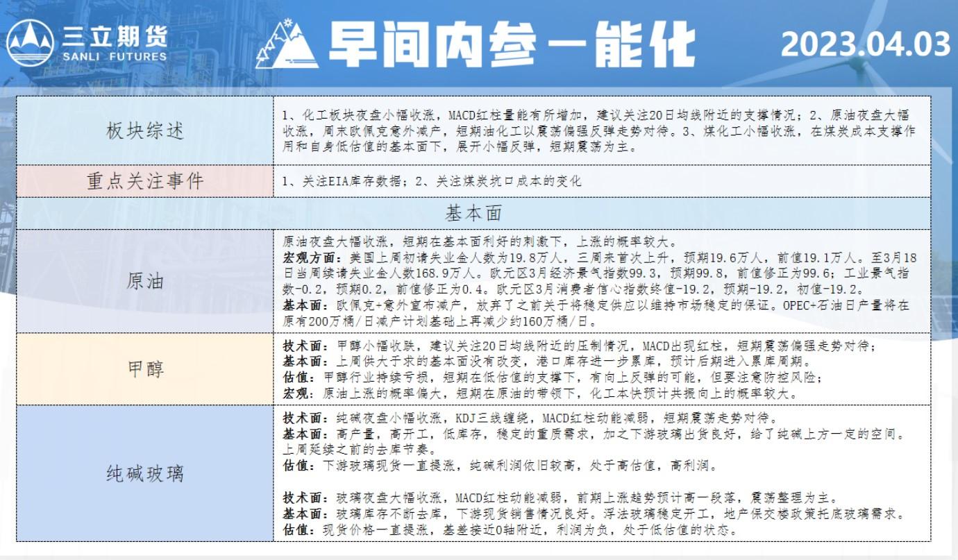This screenshot has height=560, width=958.
Task: Click the 基本面 section header bar
Action: click(x=473, y=213)
